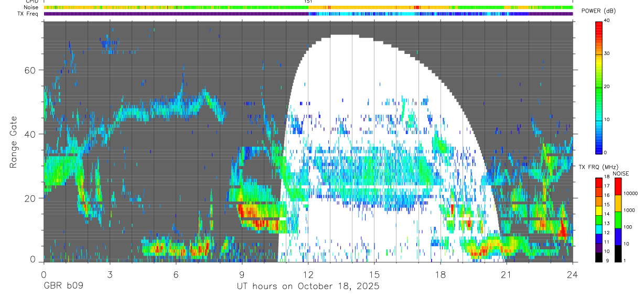Click the 10000 label on NOISE scale

tap(630, 194)
